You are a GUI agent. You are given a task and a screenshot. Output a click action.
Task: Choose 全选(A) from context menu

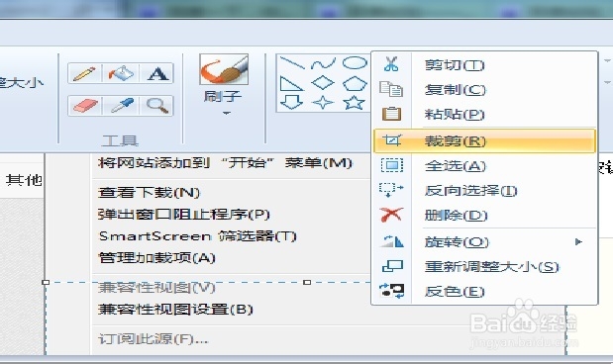pos(485,165)
